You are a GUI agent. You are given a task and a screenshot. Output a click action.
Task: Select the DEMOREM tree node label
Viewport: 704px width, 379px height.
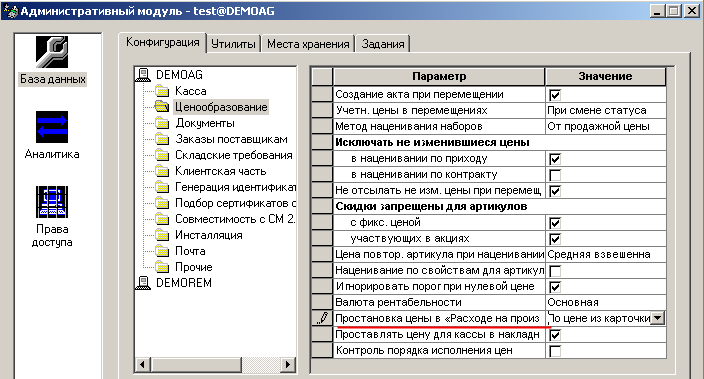184,283
